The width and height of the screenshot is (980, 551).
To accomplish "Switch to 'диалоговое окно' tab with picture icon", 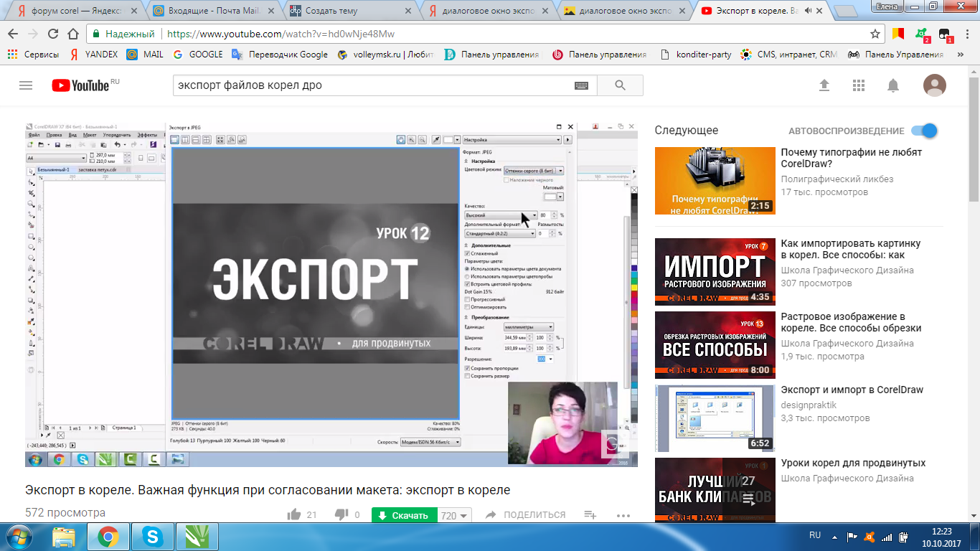I will (622, 11).
